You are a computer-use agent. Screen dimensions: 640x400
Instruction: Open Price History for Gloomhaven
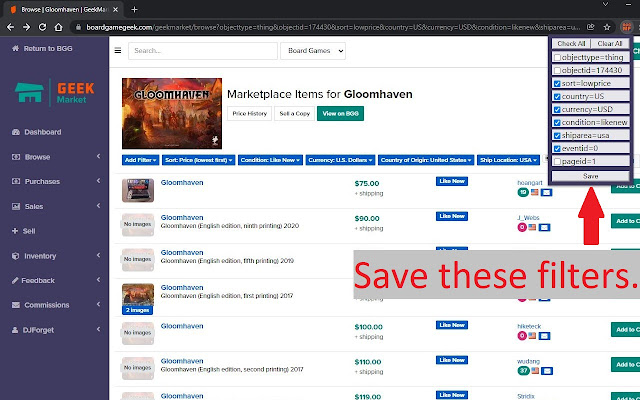249,113
